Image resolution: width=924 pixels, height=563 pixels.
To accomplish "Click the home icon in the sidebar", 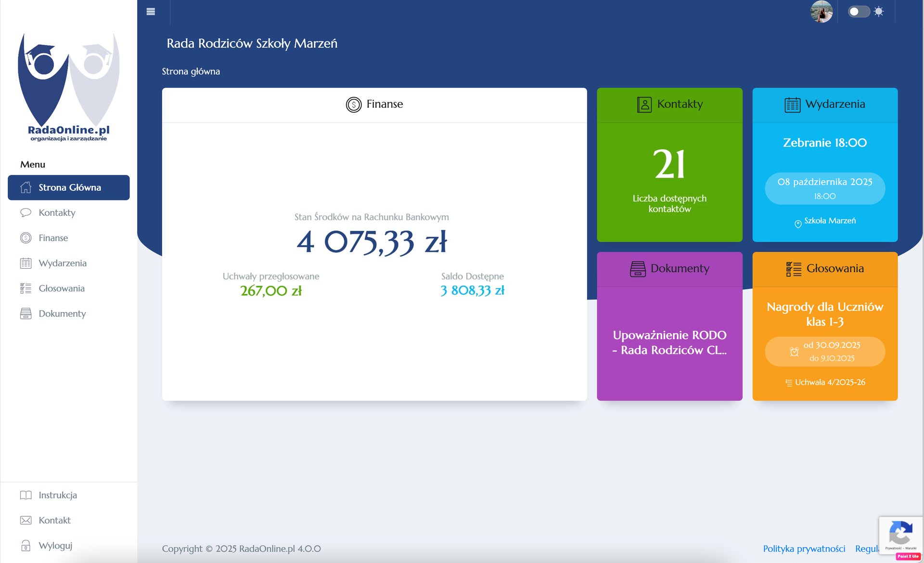I will [26, 187].
